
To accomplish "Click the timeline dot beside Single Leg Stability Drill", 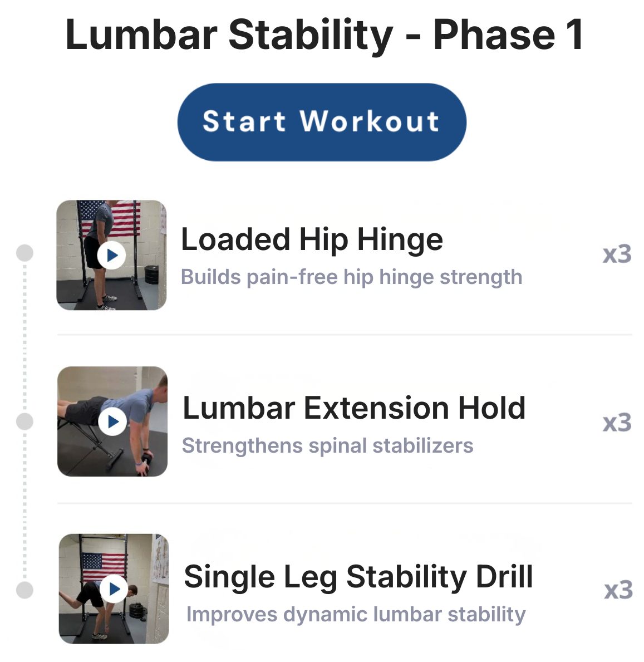I will pyautogui.click(x=24, y=590).
